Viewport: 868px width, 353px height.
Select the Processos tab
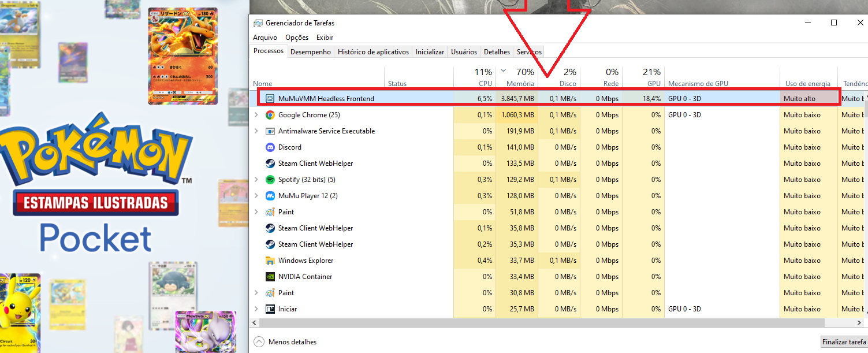click(x=269, y=51)
